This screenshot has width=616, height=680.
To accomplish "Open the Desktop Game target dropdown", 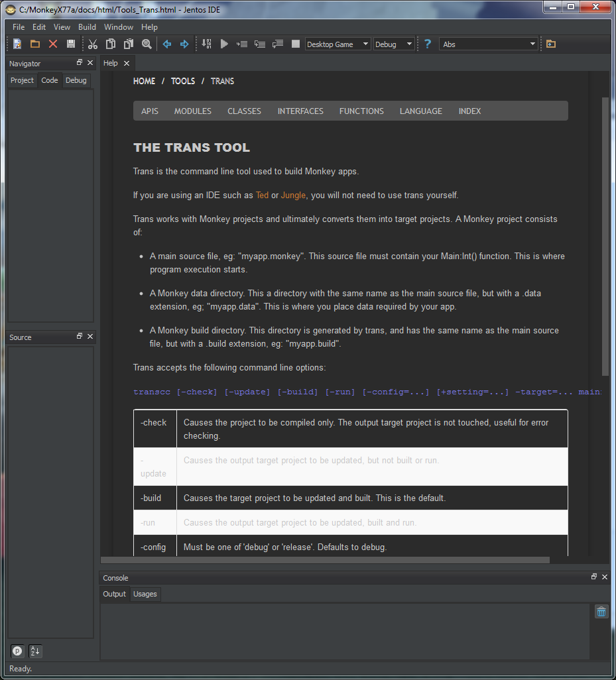I will pos(338,44).
